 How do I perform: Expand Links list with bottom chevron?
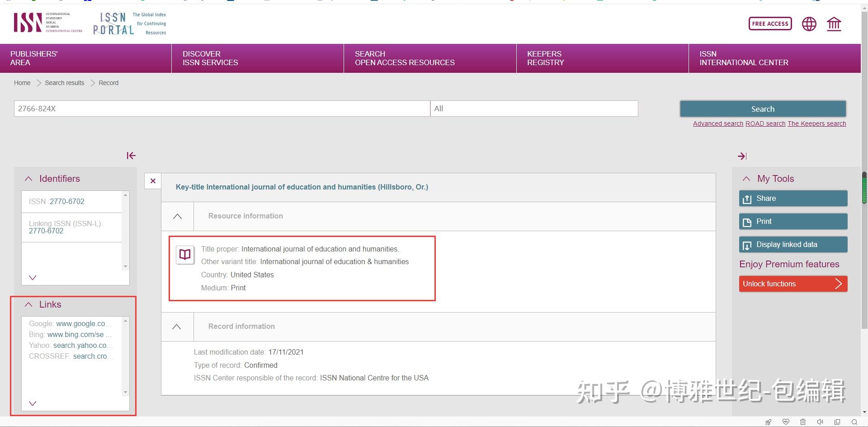(33, 403)
